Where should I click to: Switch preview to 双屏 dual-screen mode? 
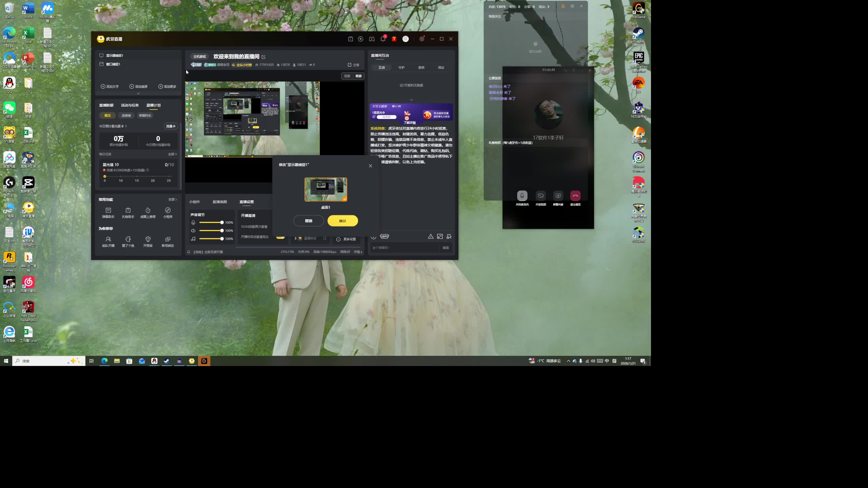pos(347,76)
